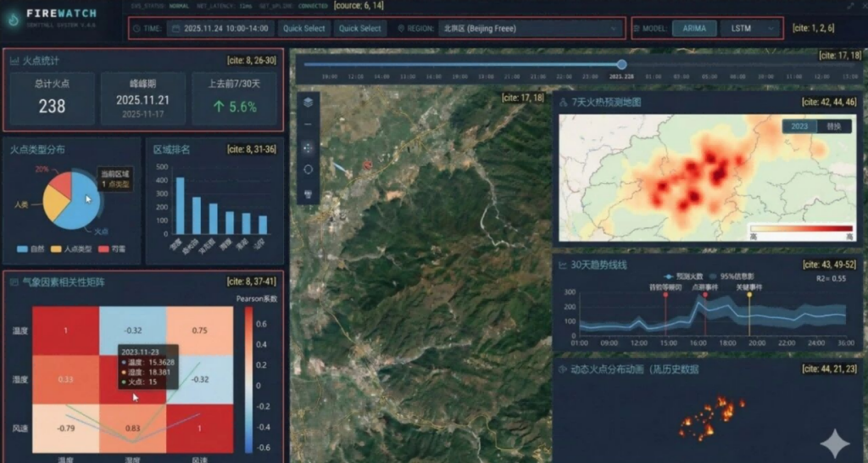Click the 替换 button on heatmap panel
Screen dimensions: 868x463
point(833,126)
